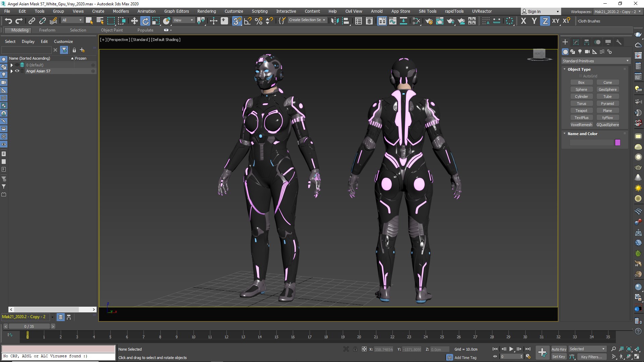Image resolution: width=644 pixels, height=362 pixels.
Task: Open Rendered Frame Window icon
Action: 440,21
